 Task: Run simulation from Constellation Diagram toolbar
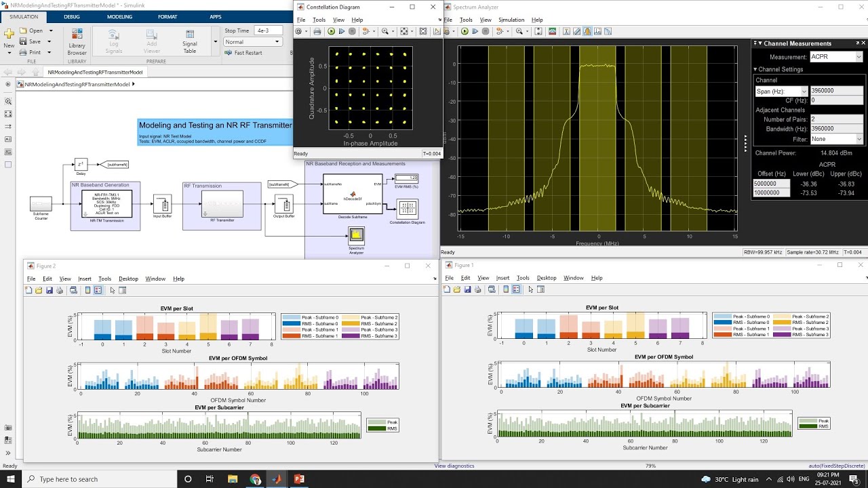(332, 31)
